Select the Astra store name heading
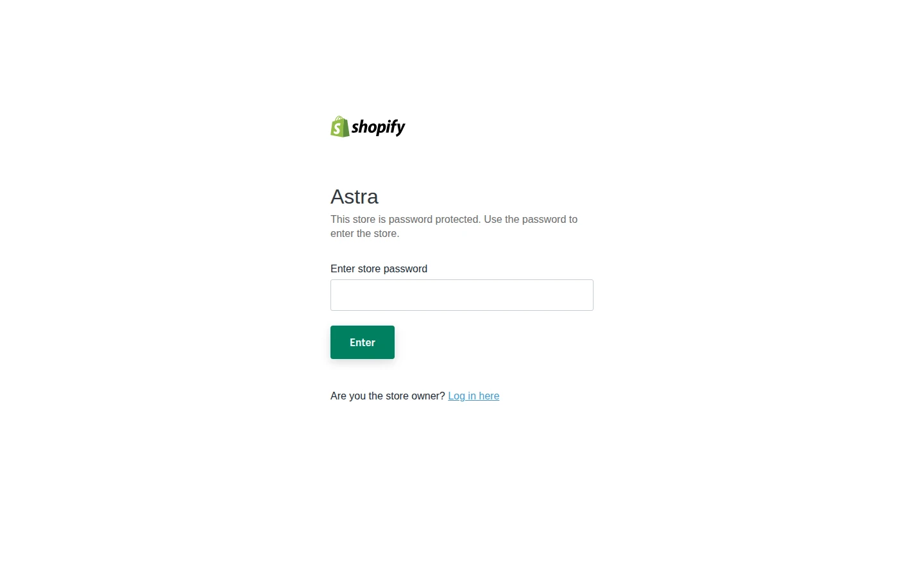Viewport: 924px width, 578px height. coord(354,197)
